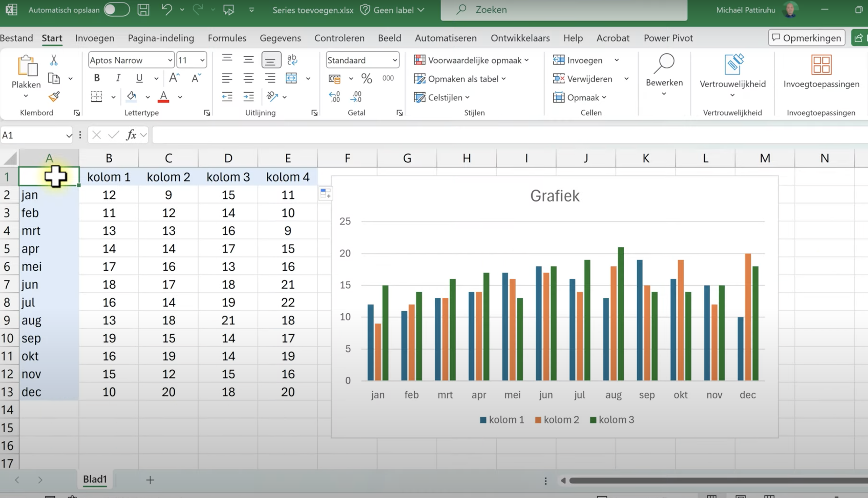This screenshot has width=868, height=498.
Task: Open the Gegevens tab
Action: (x=280, y=38)
